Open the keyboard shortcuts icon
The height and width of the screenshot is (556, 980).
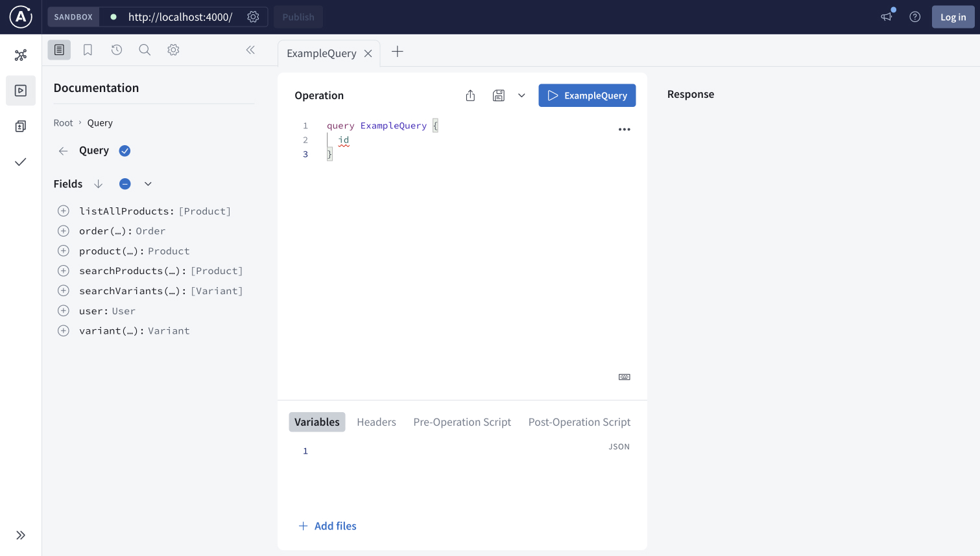625,377
